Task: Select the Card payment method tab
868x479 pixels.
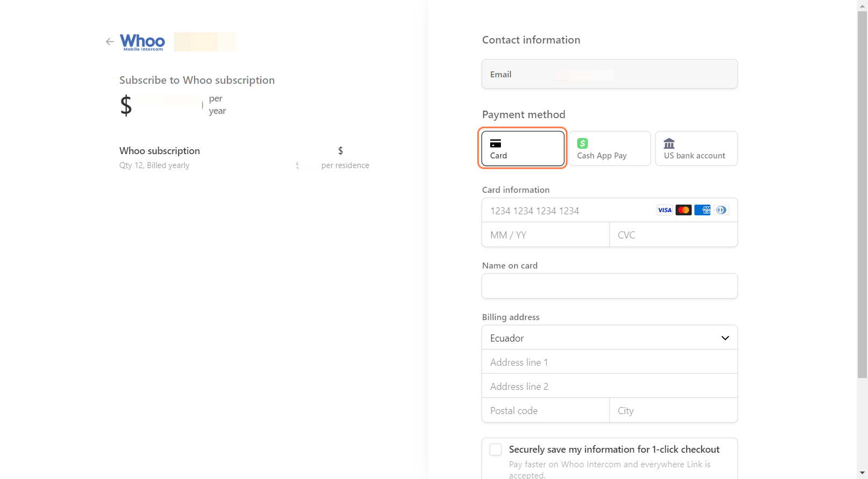Action: pos(522,149)
